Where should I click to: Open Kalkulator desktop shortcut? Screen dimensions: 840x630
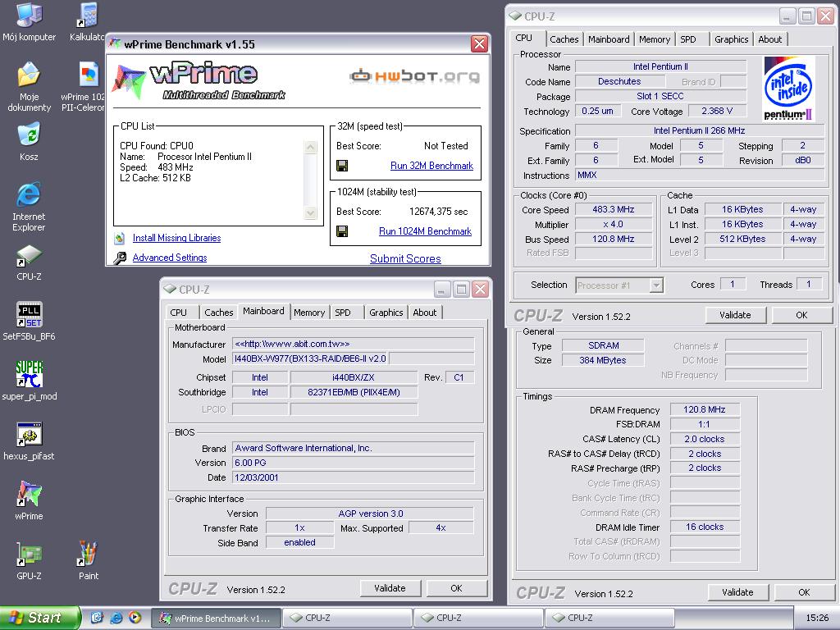(x=87, y=22)
